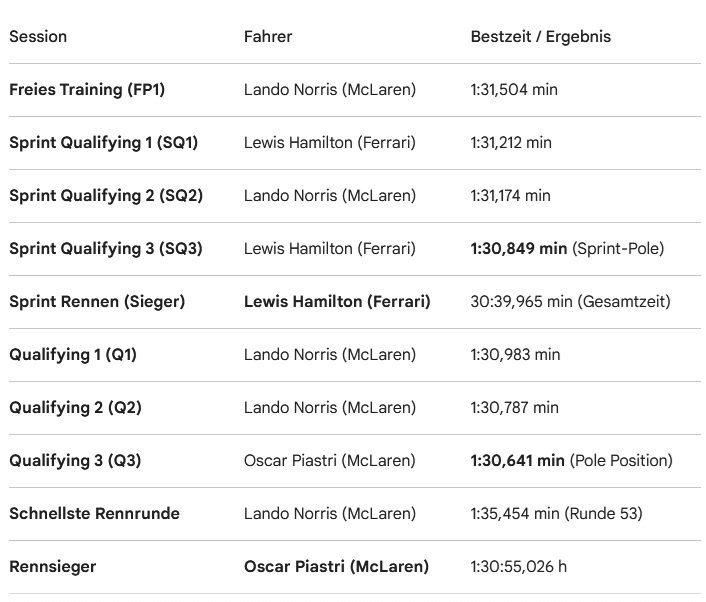
Task: Select the 30:39,965 min Gesamtzeit cell
Action: 570,301
